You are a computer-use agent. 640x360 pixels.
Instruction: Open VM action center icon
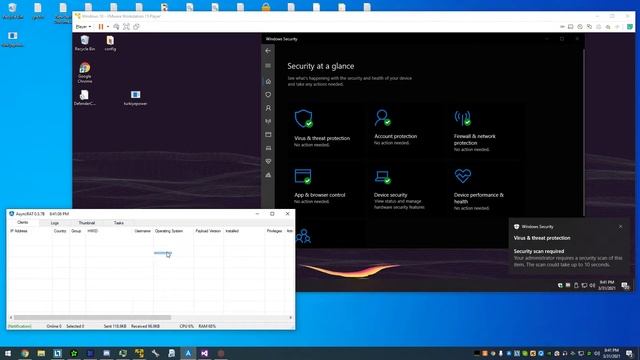625,285
